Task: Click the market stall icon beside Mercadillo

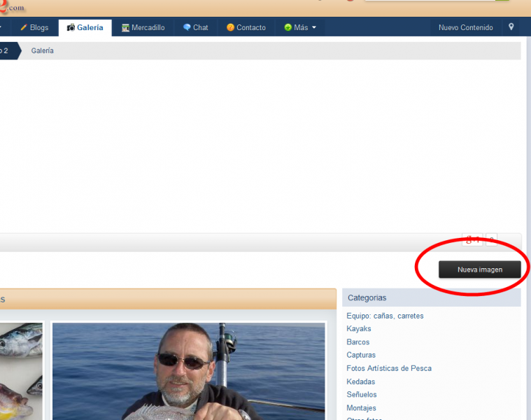Action: 125,28
